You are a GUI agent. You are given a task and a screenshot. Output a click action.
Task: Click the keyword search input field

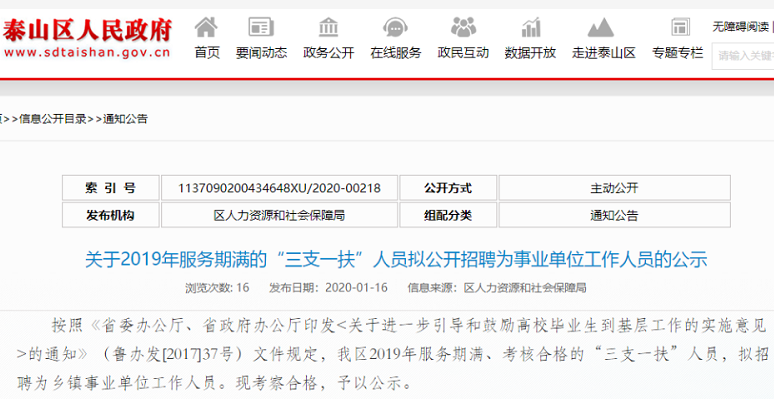[x=743, y=56]
